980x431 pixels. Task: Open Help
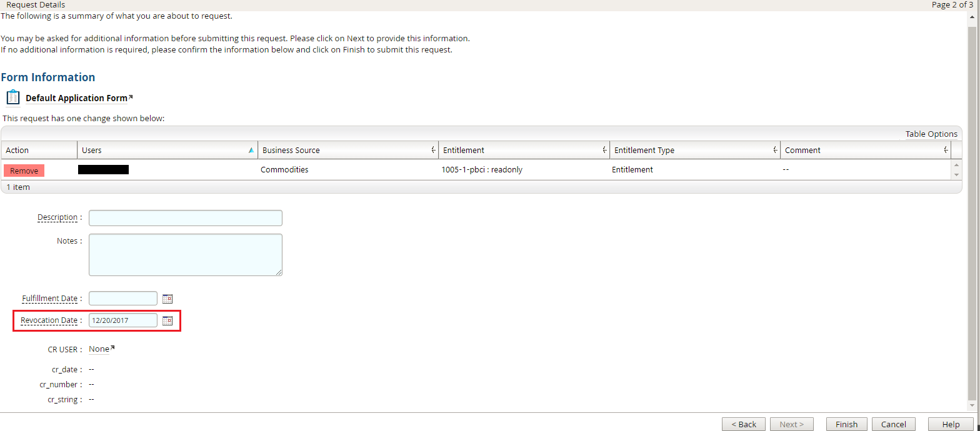pos(951,424)
